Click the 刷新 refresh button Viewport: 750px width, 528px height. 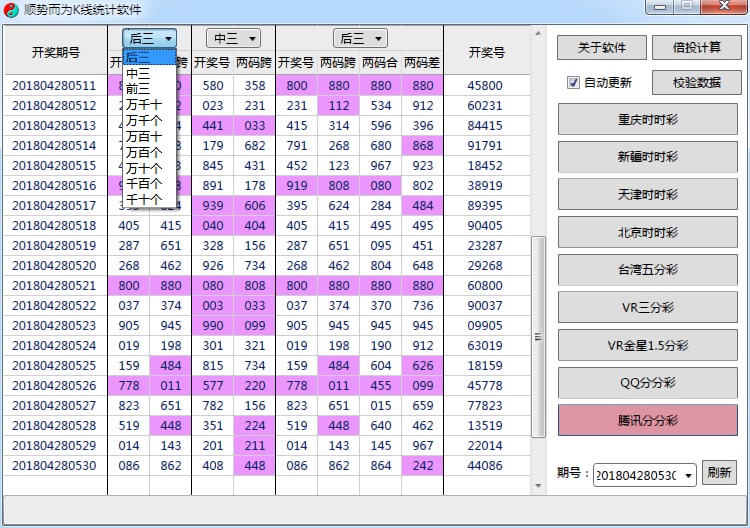coord(719,474)
